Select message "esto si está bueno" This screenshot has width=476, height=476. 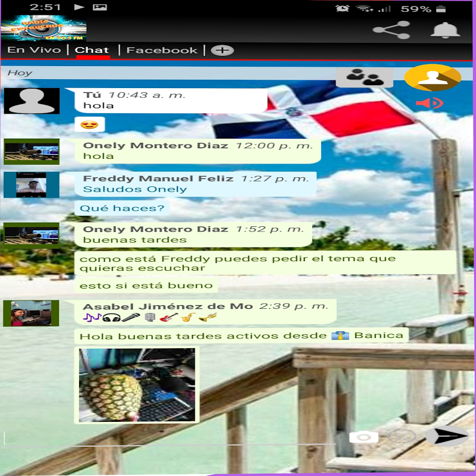(146, 286)
